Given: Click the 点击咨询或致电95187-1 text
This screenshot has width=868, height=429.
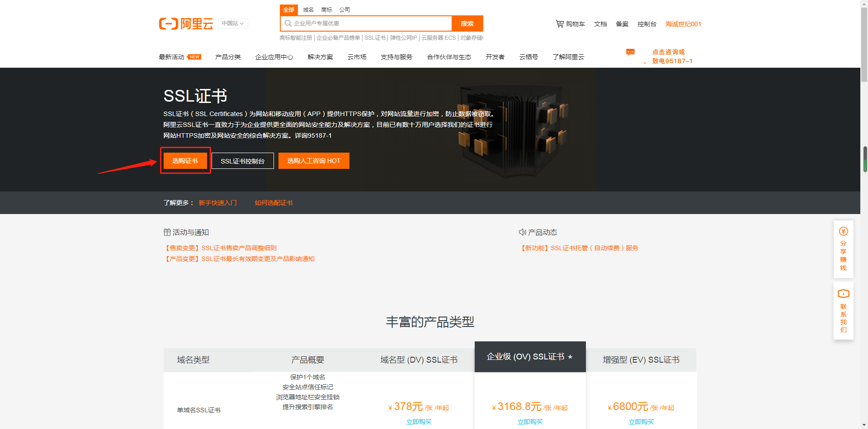Looking at the screenshot, I should [672, 56].
